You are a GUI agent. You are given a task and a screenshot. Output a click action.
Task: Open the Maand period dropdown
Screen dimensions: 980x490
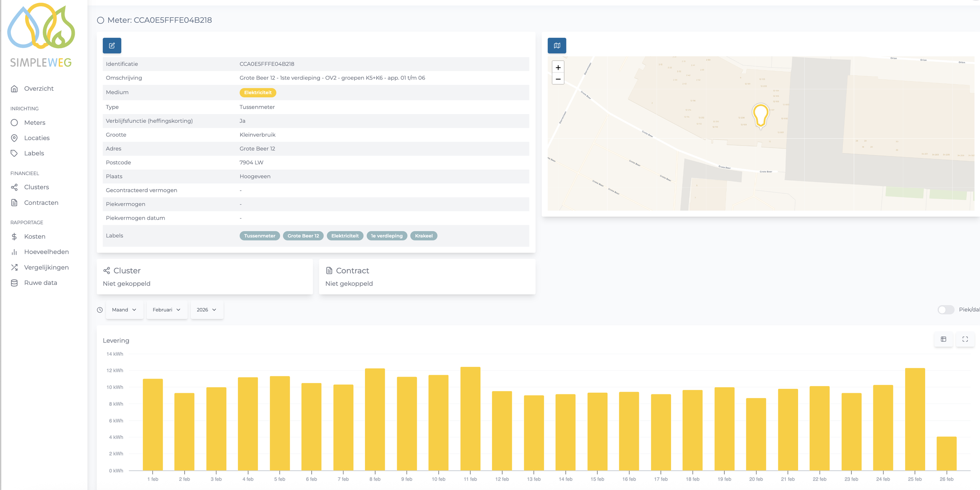pyautogui.click(x=124, y=310)
